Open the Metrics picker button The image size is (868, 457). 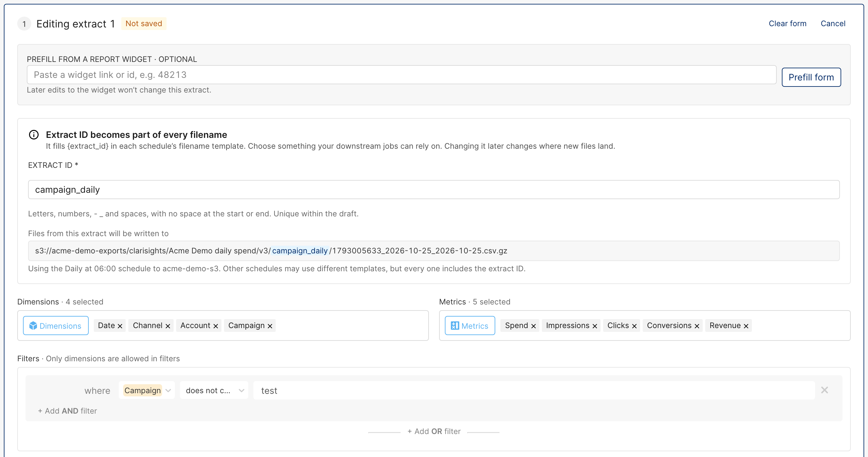470,326
